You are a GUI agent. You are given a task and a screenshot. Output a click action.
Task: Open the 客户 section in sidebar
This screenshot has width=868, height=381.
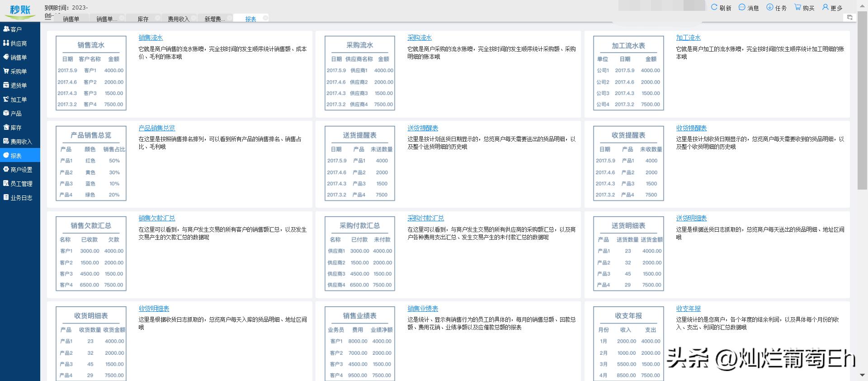click(x=20, y=29)
